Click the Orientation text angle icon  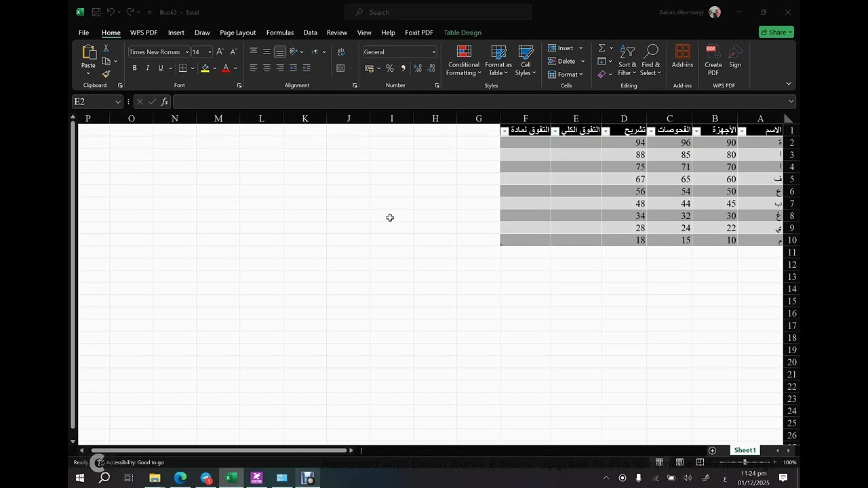click(x=294, y=52)
